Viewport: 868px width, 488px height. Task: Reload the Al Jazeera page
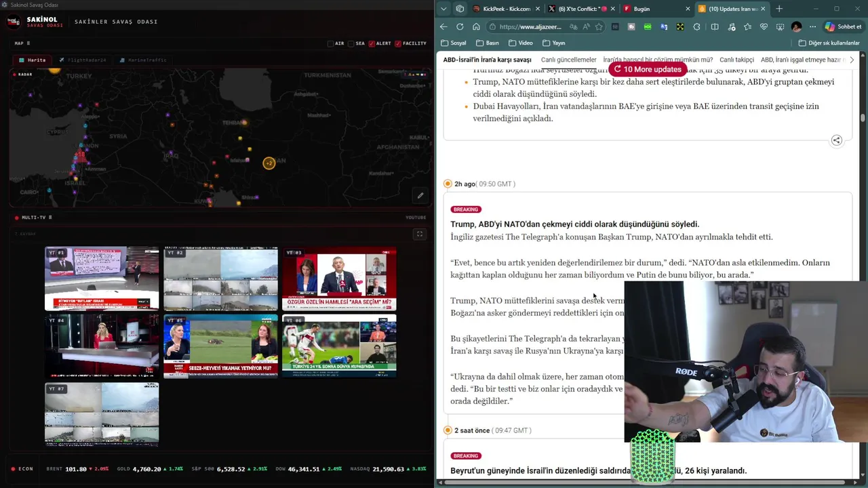coord(460,27)
